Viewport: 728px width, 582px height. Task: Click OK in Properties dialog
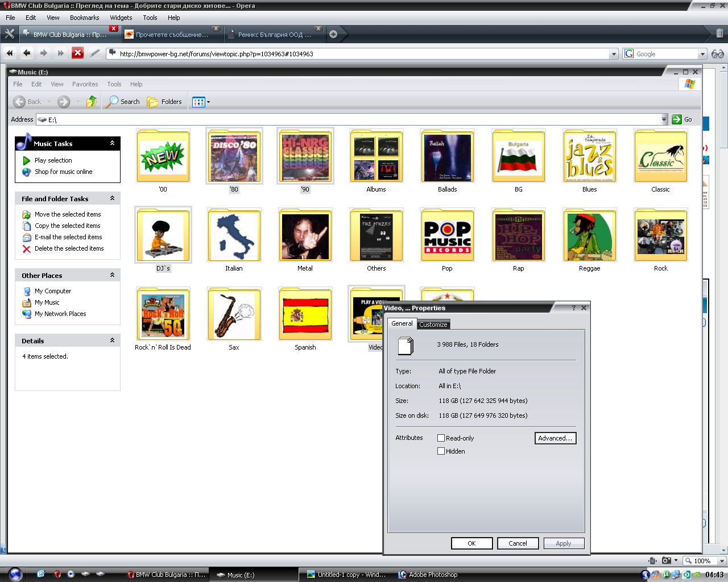(471, 543)
